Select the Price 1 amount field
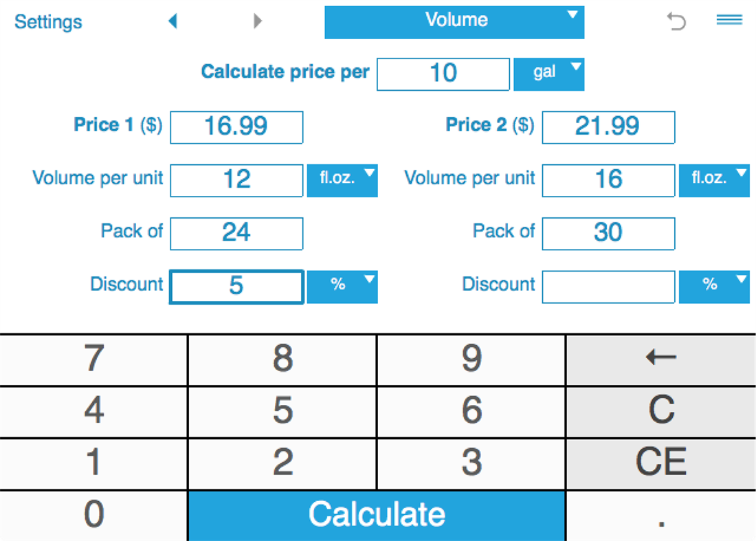 236,126
